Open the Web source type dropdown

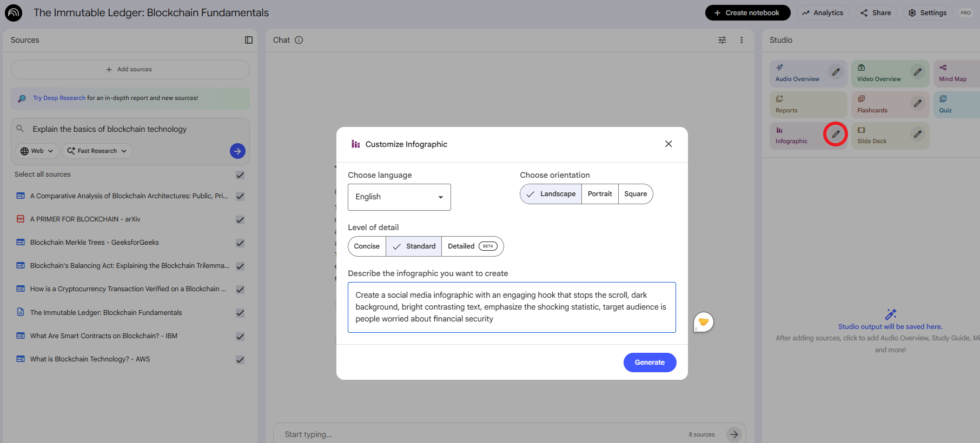tap(37, 151)
